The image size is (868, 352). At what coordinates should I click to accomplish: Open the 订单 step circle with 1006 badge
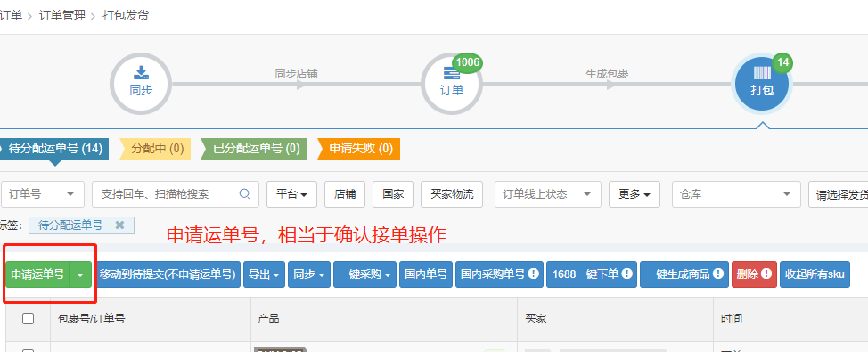[x=452, y=84]
